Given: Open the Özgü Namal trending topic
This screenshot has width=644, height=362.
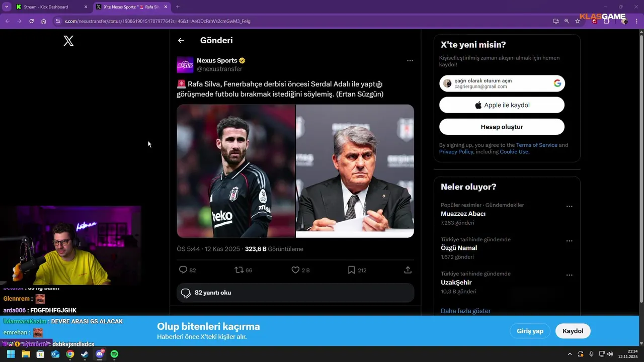Looking at the screenshot, I should click(x=459, y=248).
